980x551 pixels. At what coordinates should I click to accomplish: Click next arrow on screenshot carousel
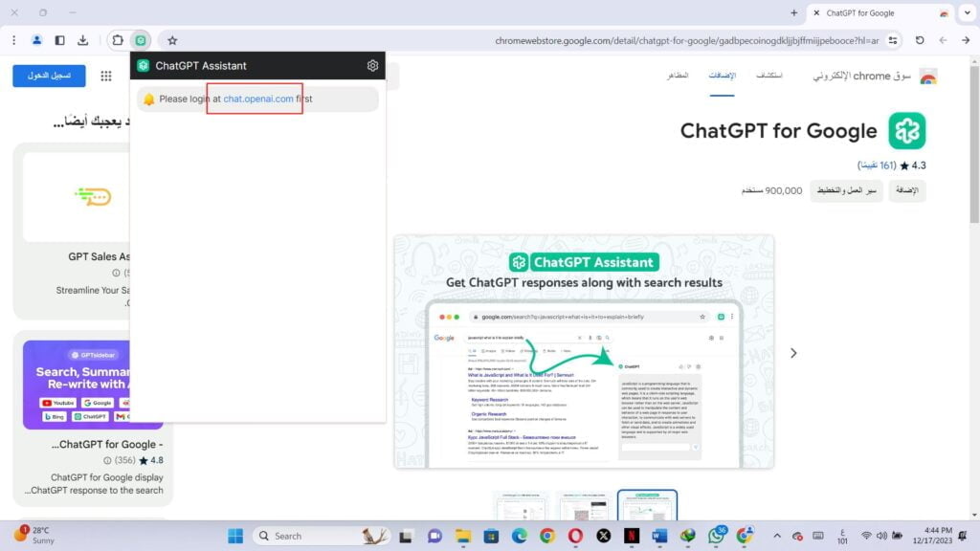click(x=793, y=353)
